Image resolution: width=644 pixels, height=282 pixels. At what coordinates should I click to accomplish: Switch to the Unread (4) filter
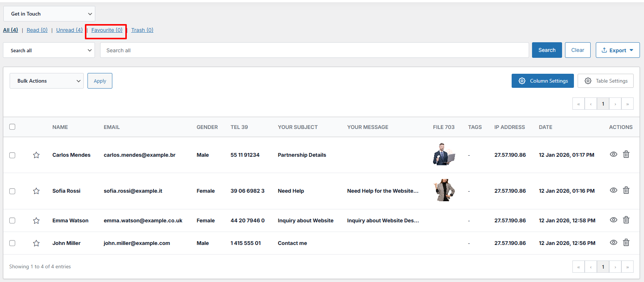tap(69, 30)
